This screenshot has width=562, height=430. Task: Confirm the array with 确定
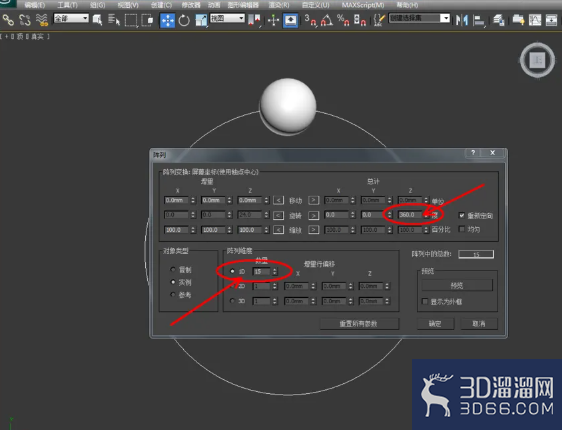[435, 324]
